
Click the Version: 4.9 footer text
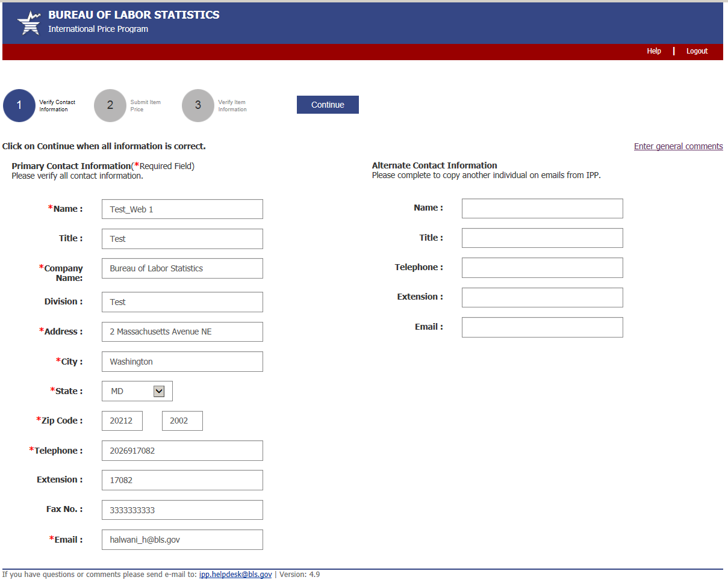coord(300,575)
